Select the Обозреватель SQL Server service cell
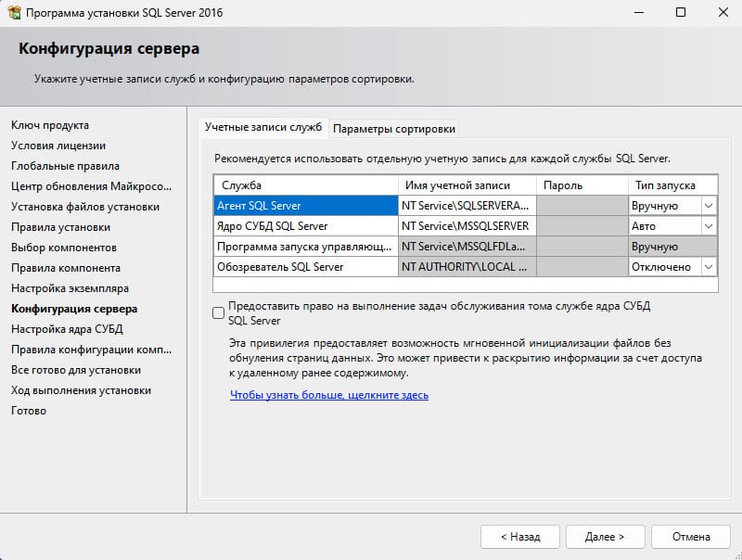This screenshot has height=560, width=742. (306, 267)
